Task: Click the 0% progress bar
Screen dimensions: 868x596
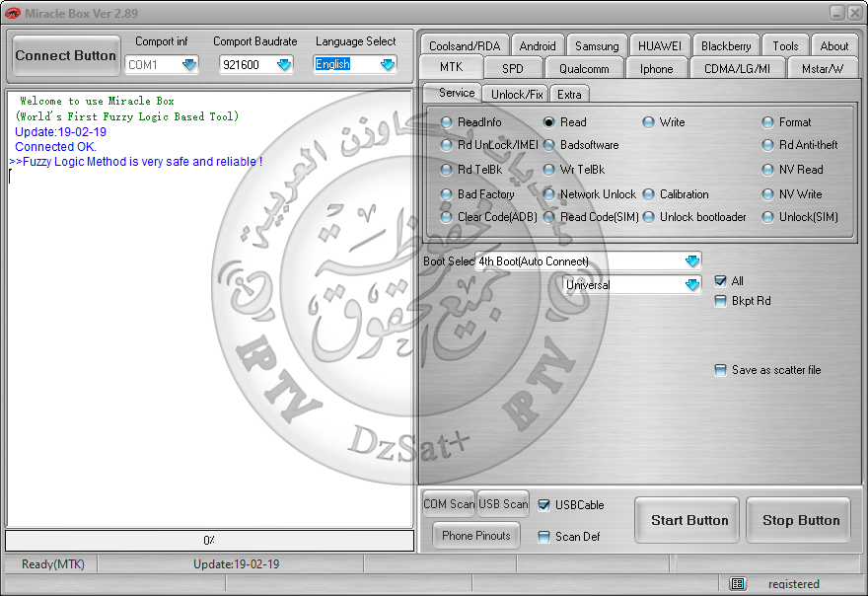Action: pos(209,540)
